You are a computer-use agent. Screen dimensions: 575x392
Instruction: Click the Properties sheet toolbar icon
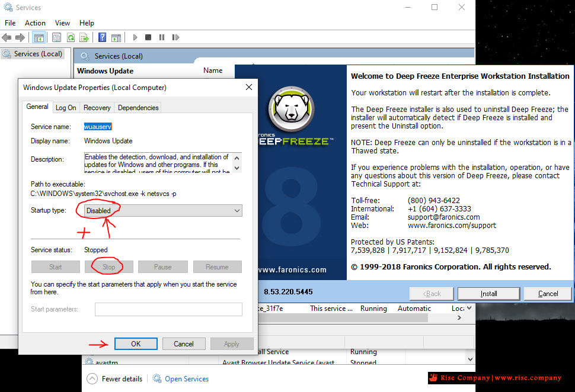pyautogui.click(x=56, y=37)
